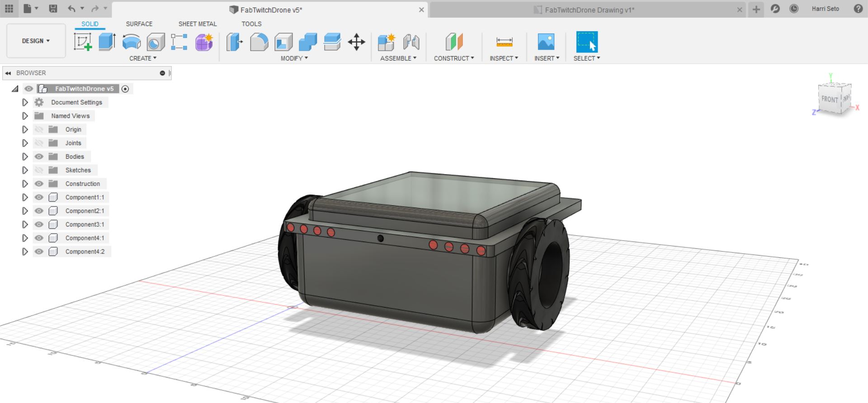Select the Move/Copy tool

click(x=356, y=42)
